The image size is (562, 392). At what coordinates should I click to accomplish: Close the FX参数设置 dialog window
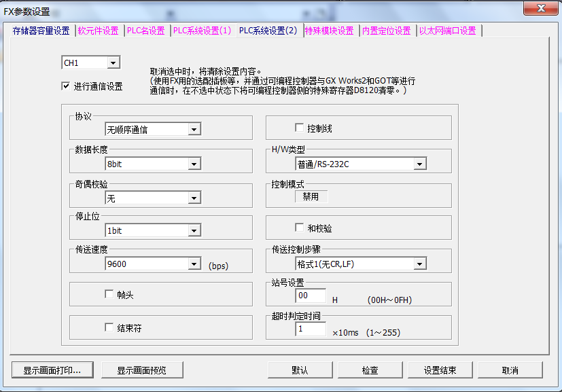pyautogui.click(x=542, y=7)
